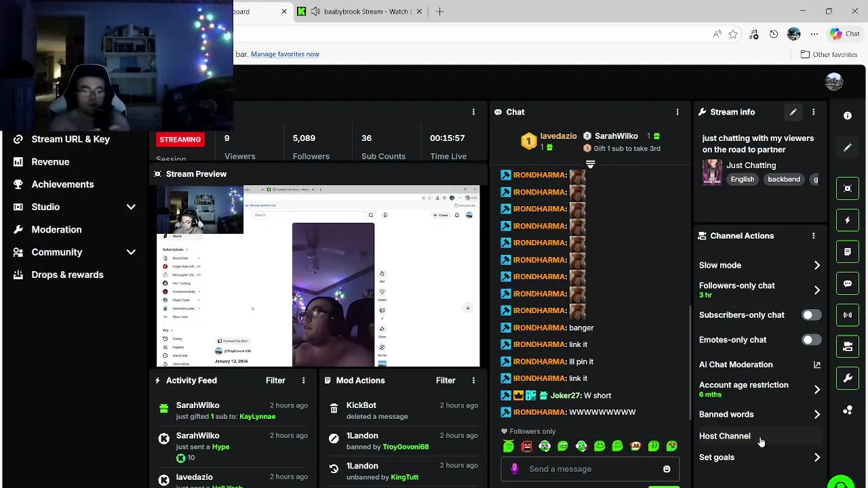
Task: Open Moderation in sidebar
Action: 56,230
